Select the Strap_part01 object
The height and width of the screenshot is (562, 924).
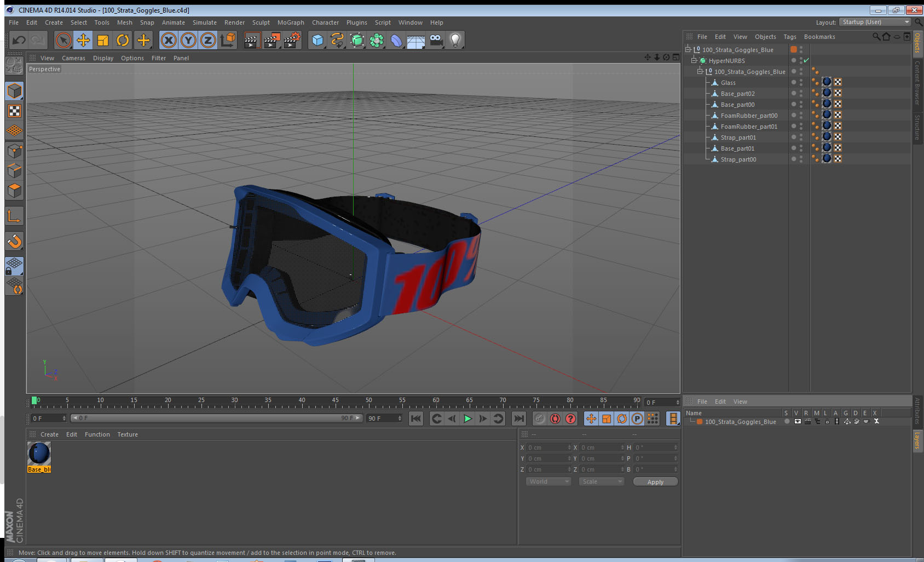coord(738,137)
